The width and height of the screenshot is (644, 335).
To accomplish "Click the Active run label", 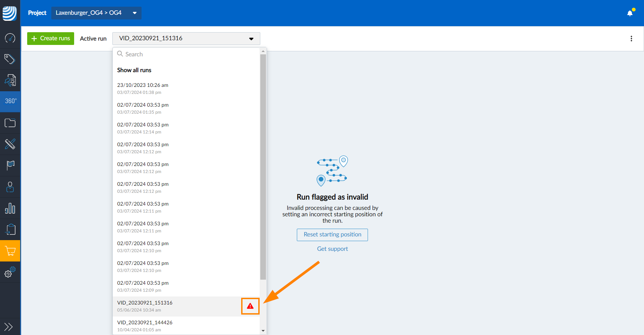I will pos(93,39).
